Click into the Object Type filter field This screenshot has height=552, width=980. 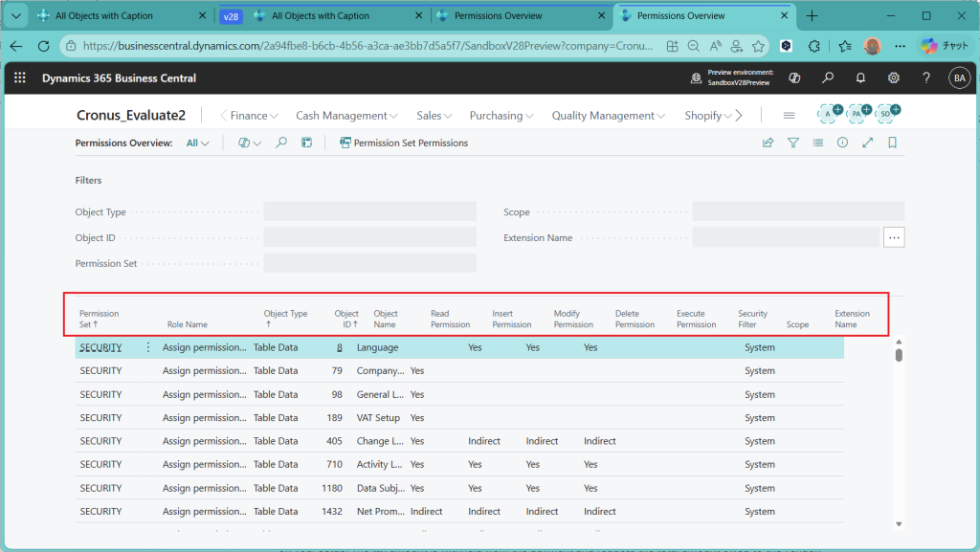pyautogui.click(x=369, y=212)
